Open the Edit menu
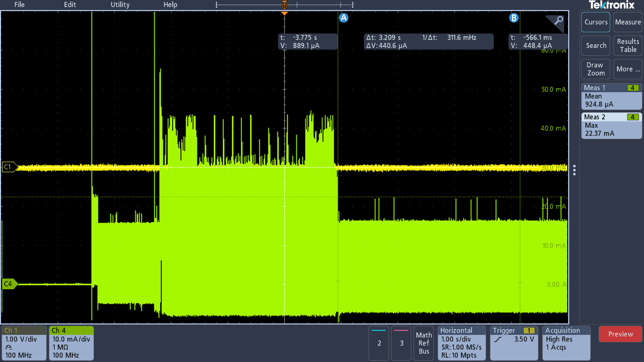This screenshot has width=644, height=362. (70, 5)
